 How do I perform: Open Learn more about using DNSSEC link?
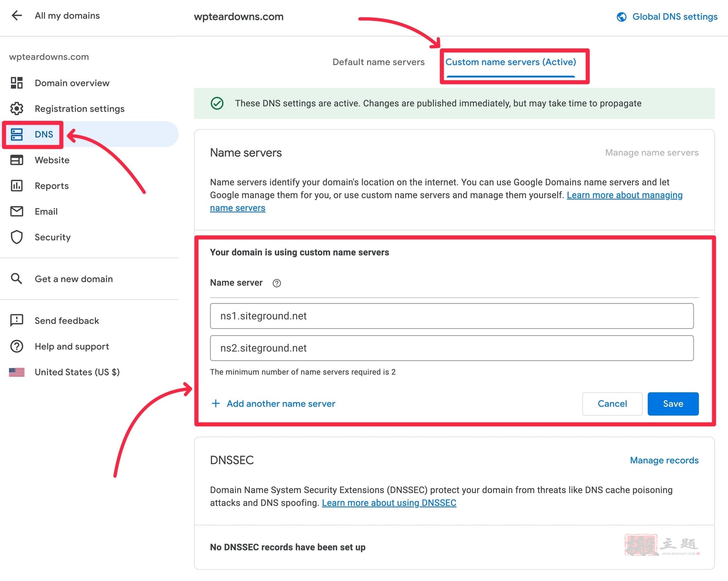point(389,503)
